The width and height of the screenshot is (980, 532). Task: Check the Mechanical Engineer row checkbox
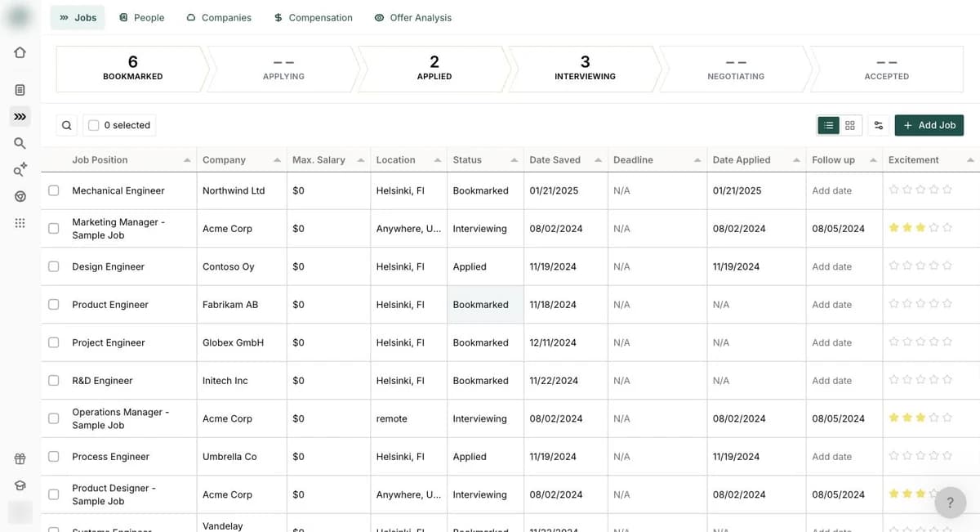click(x=54, y=190)
